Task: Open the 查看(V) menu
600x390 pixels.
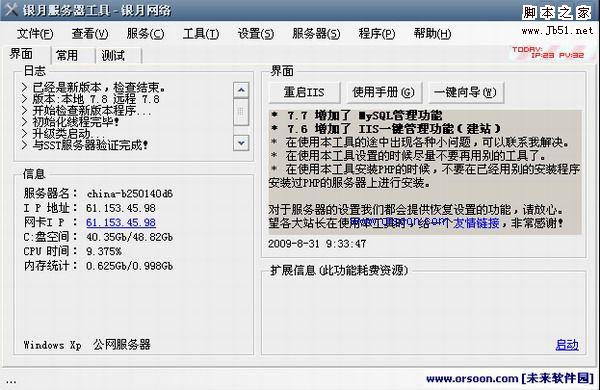Action: [90, 34]
